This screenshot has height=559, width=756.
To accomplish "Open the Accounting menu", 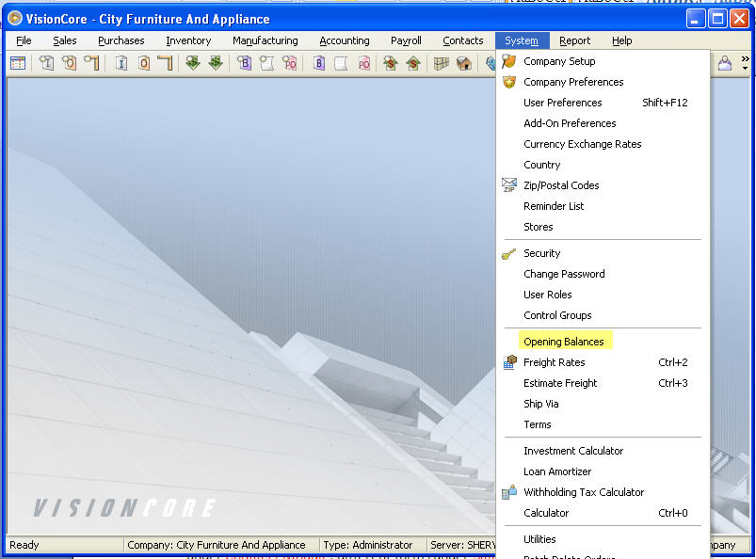I will [345, 41].
